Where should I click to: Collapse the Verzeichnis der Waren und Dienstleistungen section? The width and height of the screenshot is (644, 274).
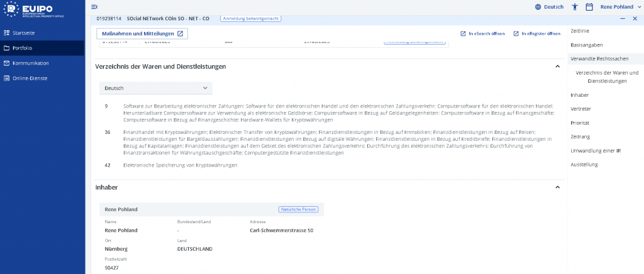point(557,66)
